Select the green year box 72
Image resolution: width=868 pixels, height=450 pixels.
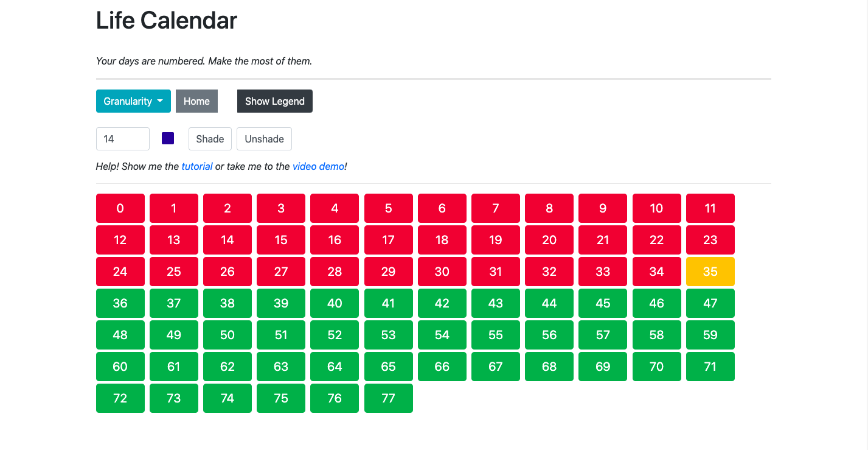coord(120,398)
